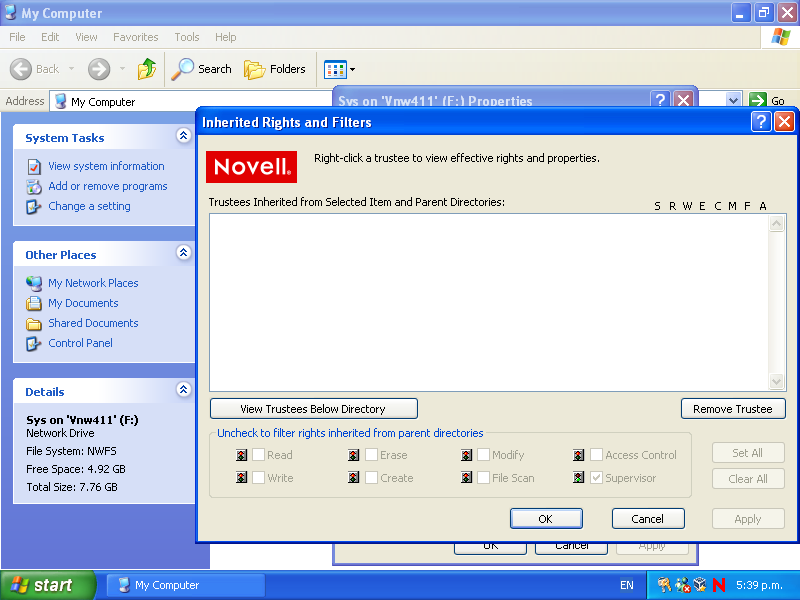This screenshot has height=600, width=800.
Task: Click the Change a setting link
Action: (89, 206)
